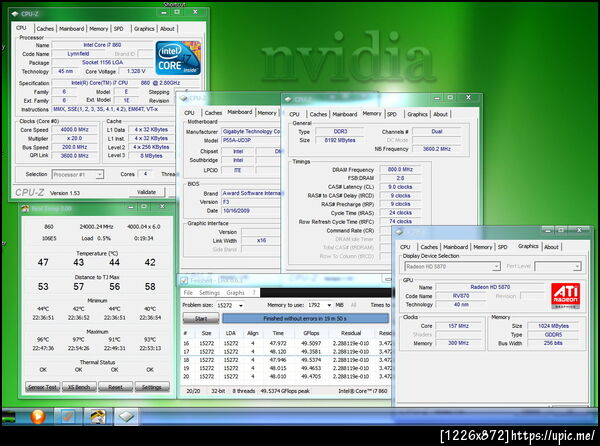This screenshot has width=600, height=446.
Task: Open the Perf Level dropdown
Action: click(x=558, y=266)
